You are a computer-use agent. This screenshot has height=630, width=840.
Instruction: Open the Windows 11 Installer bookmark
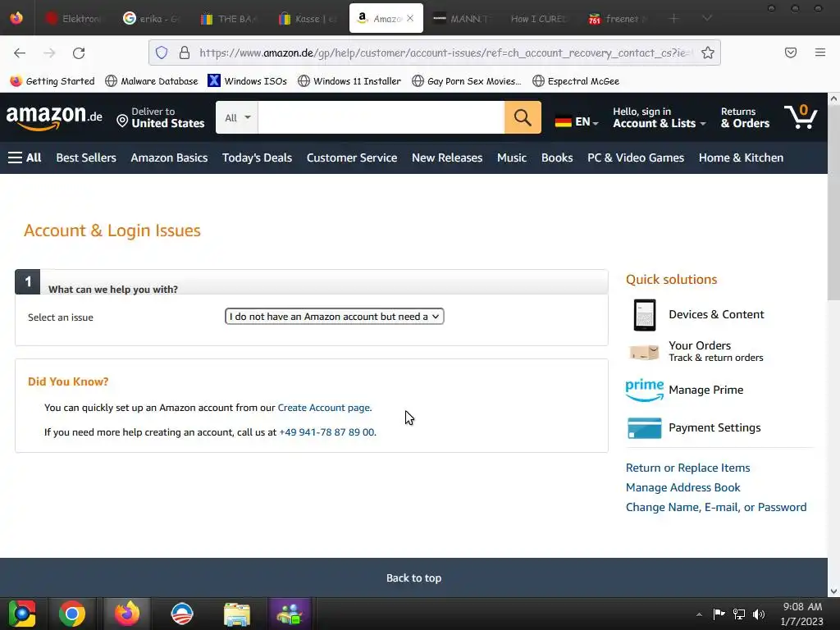tap(349, 81)
